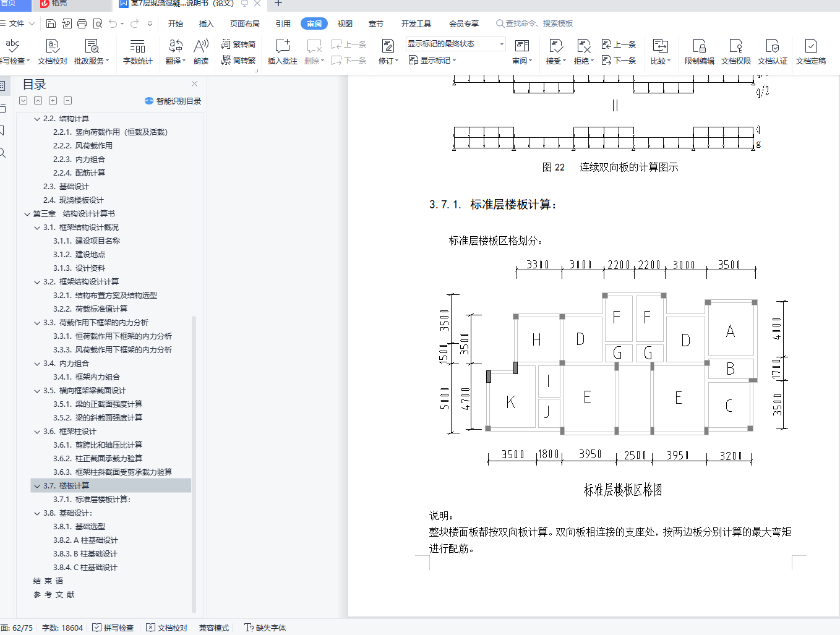The height and width of the screenshot is (635, 840).
Task: Go to 下一条 change in revision group
Action: tap(619, 60)
